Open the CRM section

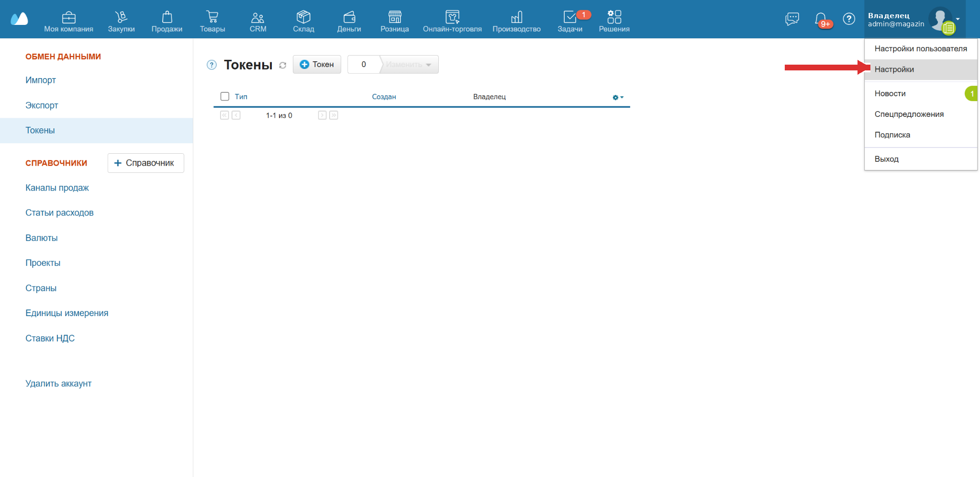coord(258,22)
